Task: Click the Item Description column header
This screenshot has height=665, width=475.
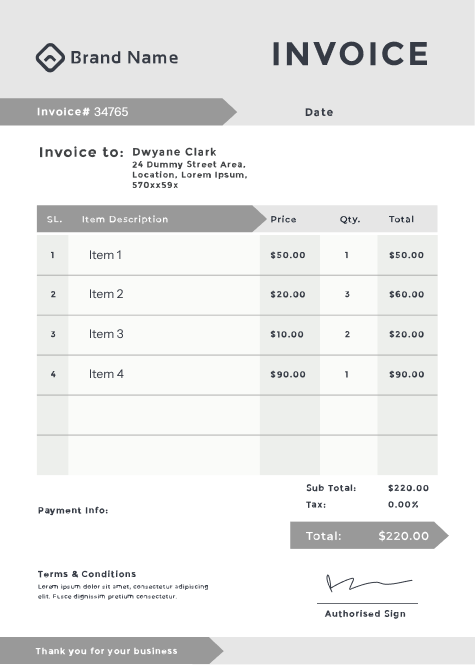Action: tap(125, 219)
